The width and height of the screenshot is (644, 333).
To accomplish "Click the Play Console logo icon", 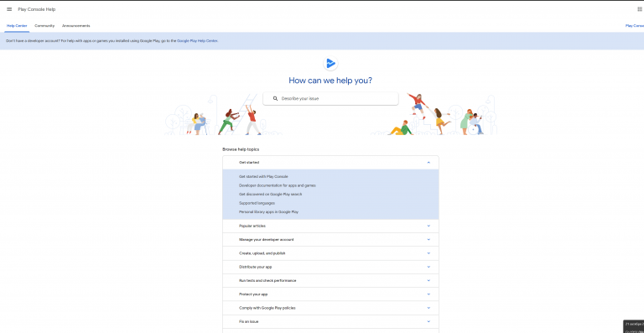I will tap(330, 63).
